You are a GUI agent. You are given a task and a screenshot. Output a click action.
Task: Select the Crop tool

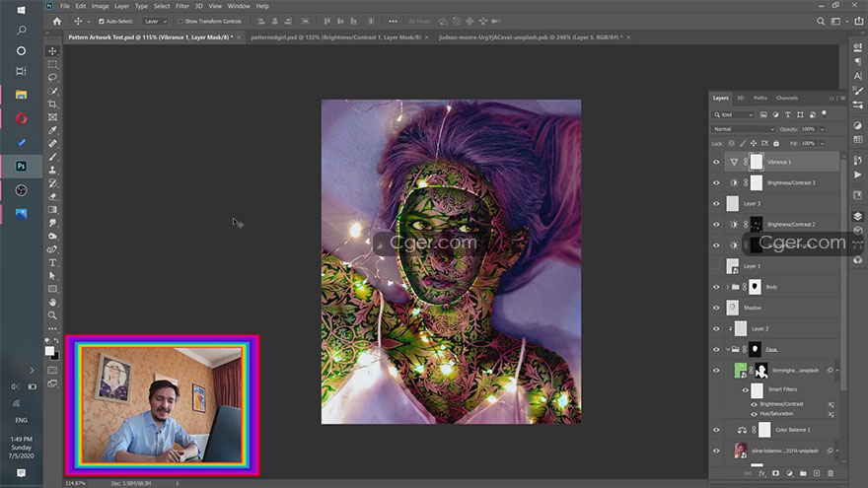coord(52,105)
